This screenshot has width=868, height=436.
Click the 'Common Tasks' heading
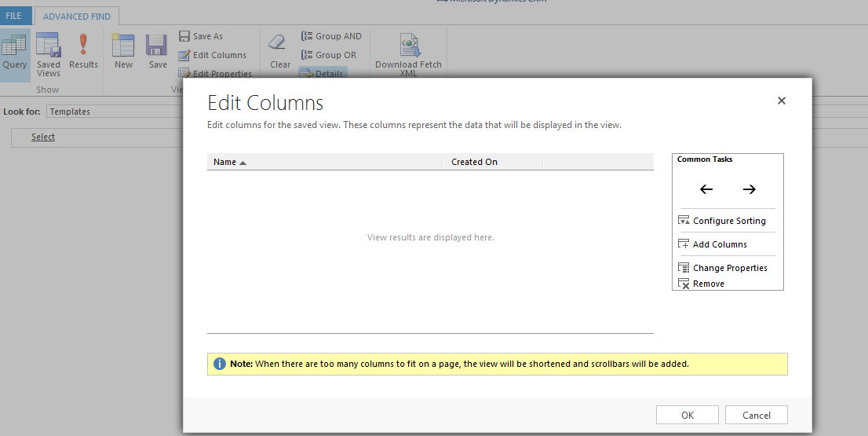705,159
